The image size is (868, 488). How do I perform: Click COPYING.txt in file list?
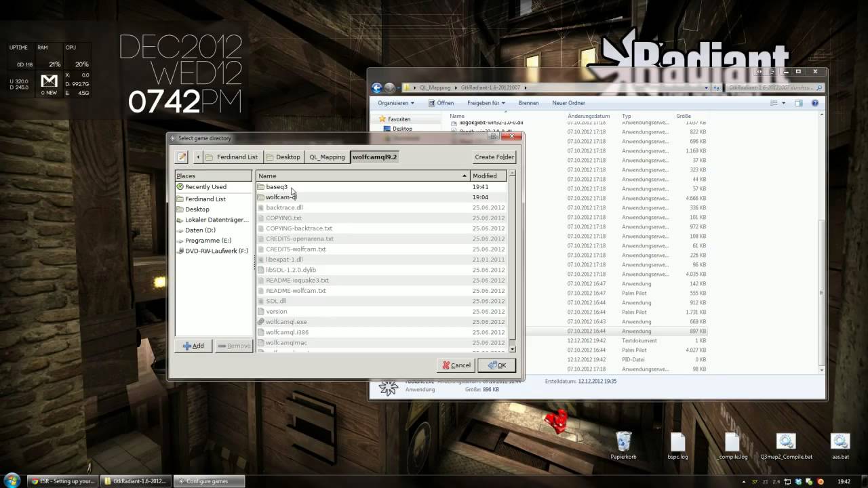pyautogui.click(x=381, y=218)
